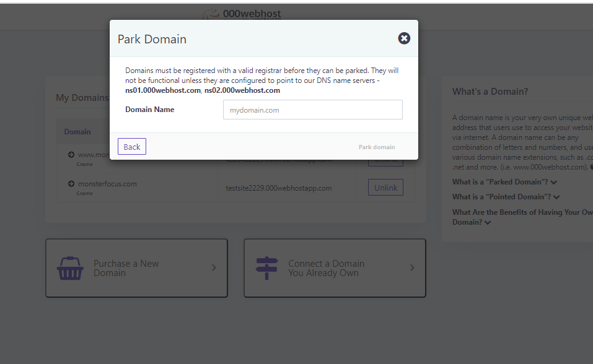Click chevron on Purchase a New Domain card
The image size is (593, 364).
tap(214, 267)
